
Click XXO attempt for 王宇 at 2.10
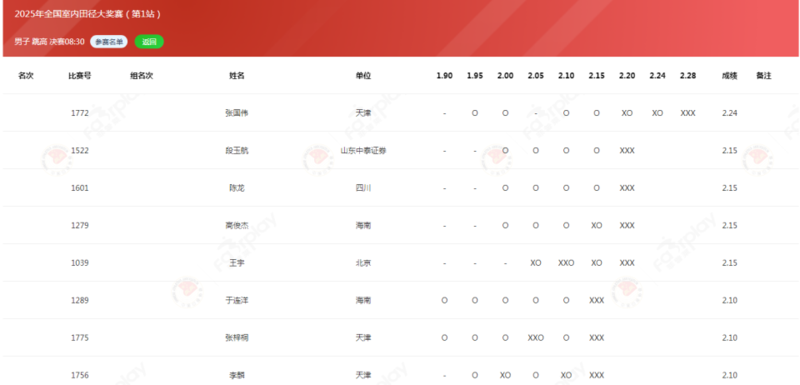[566, 263]
